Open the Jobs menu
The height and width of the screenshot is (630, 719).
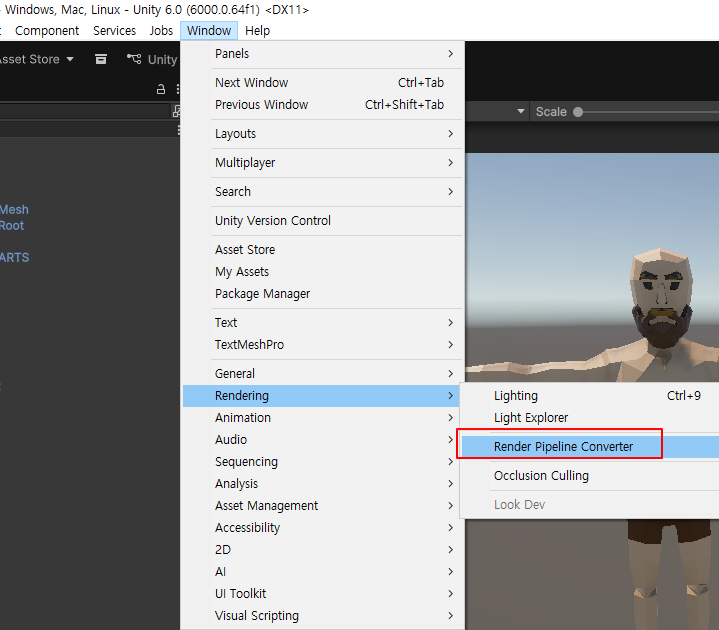point(161,31)
